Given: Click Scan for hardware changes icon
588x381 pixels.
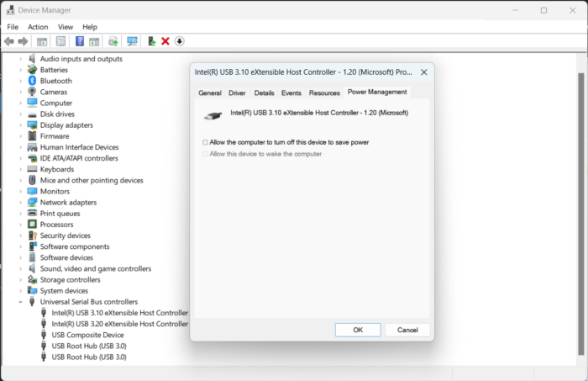Looking at the screenshot, I should [x=132, y=41].
